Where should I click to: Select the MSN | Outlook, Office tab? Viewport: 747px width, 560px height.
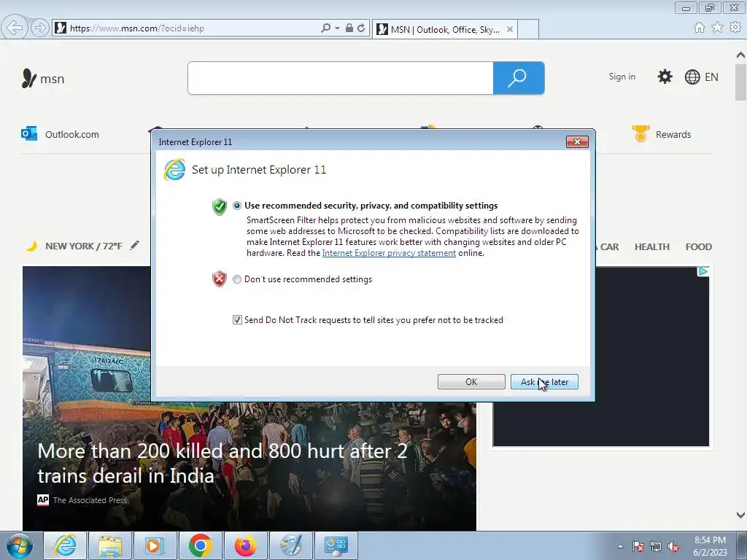point(445,29)
